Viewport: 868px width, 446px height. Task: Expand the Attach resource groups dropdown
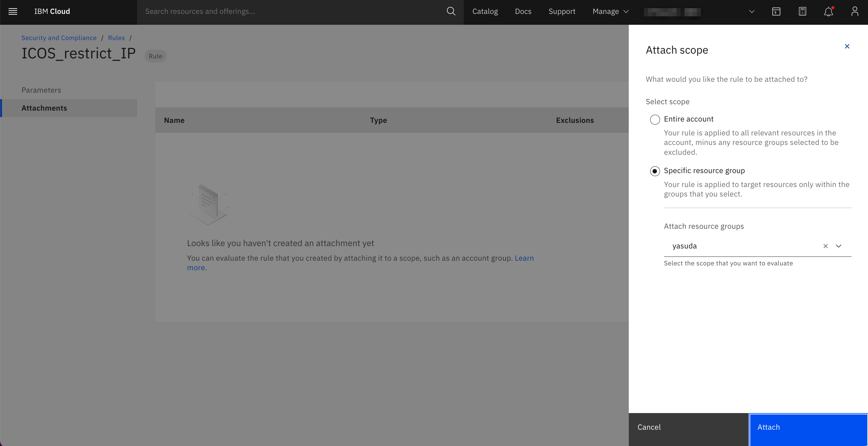(x=838, y=246)
